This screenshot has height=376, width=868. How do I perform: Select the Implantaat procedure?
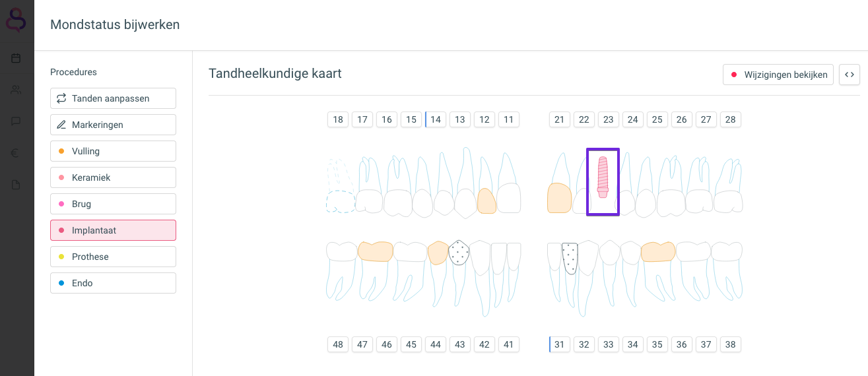point(113,230)
